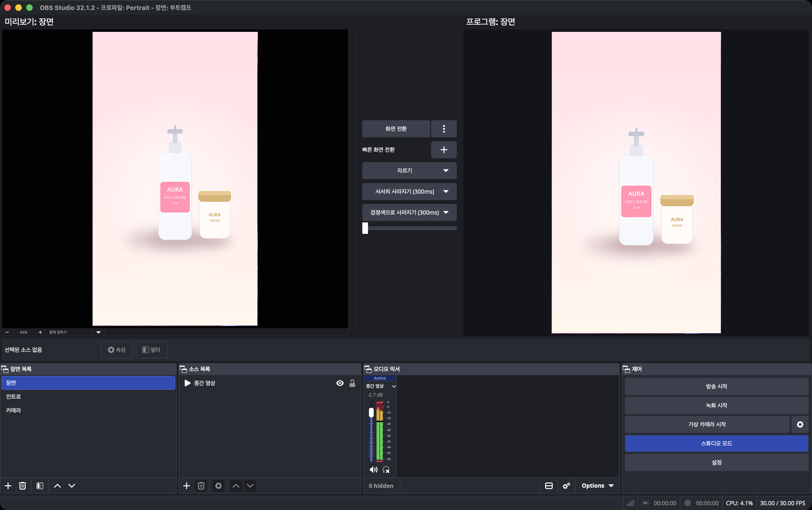This screenshot has width=812, height=510.
Task: Open audio mixer Options dropdown
Action: [x=597, y=486]
